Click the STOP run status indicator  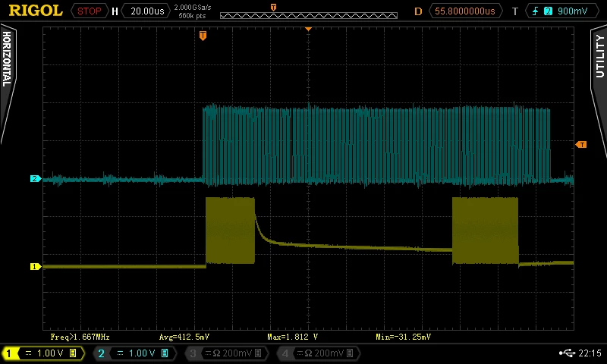89,11
